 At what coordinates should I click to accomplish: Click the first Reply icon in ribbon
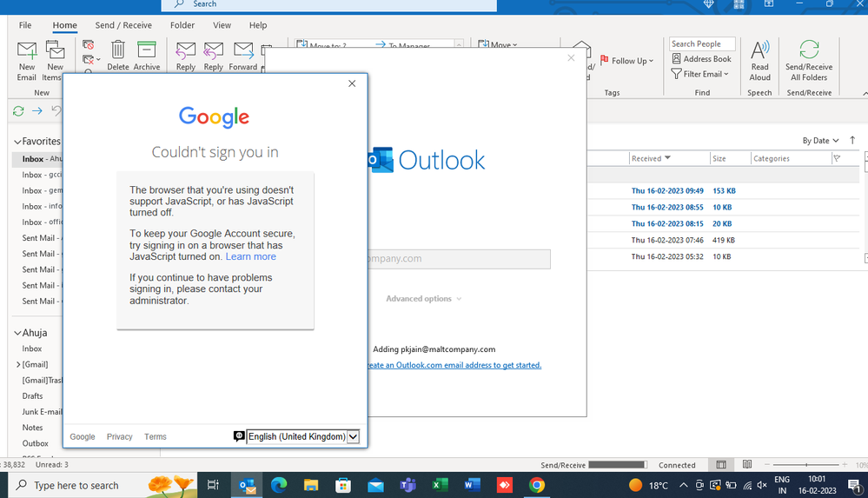[185, 51]
